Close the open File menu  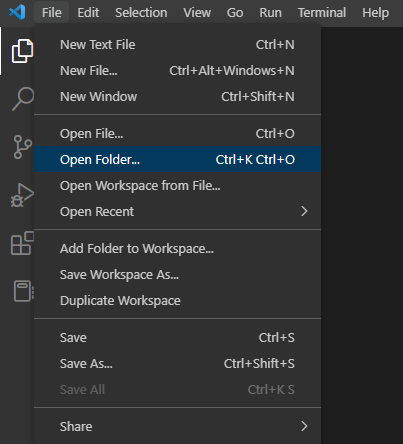(52, 13)
